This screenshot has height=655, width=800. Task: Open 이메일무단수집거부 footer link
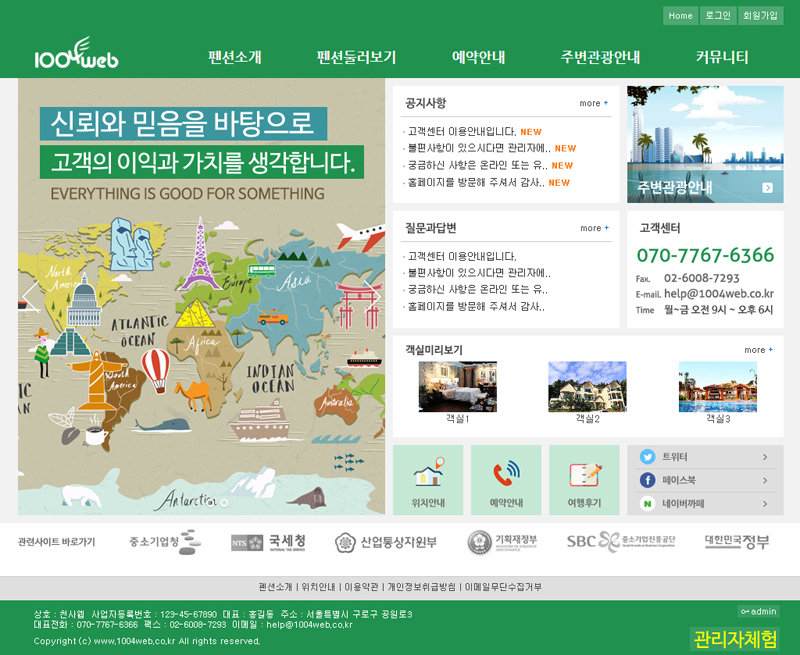503,587
